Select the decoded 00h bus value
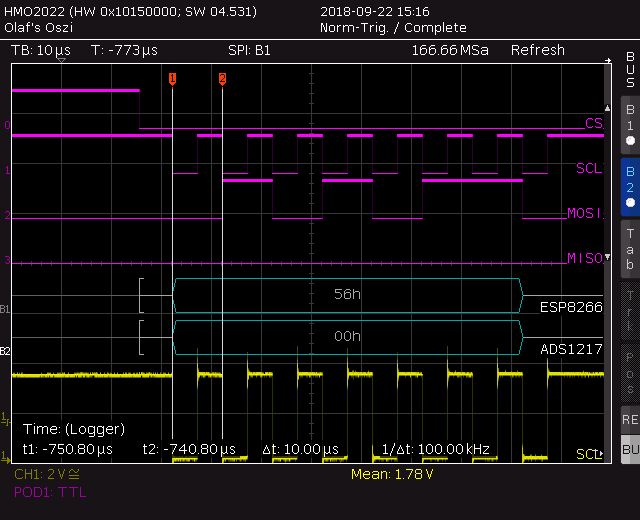The height and width of the screenshot is (520, 640). click(347, 336)
